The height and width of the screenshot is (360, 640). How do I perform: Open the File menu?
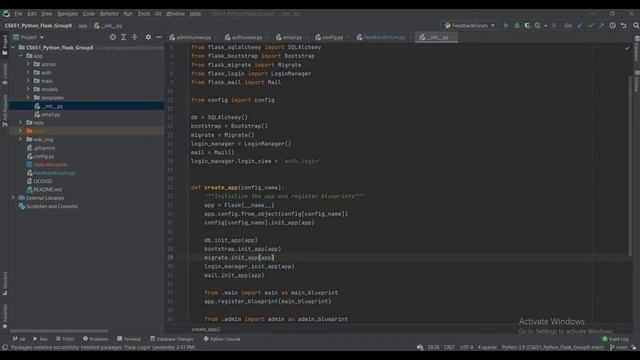tap(19, 13)
